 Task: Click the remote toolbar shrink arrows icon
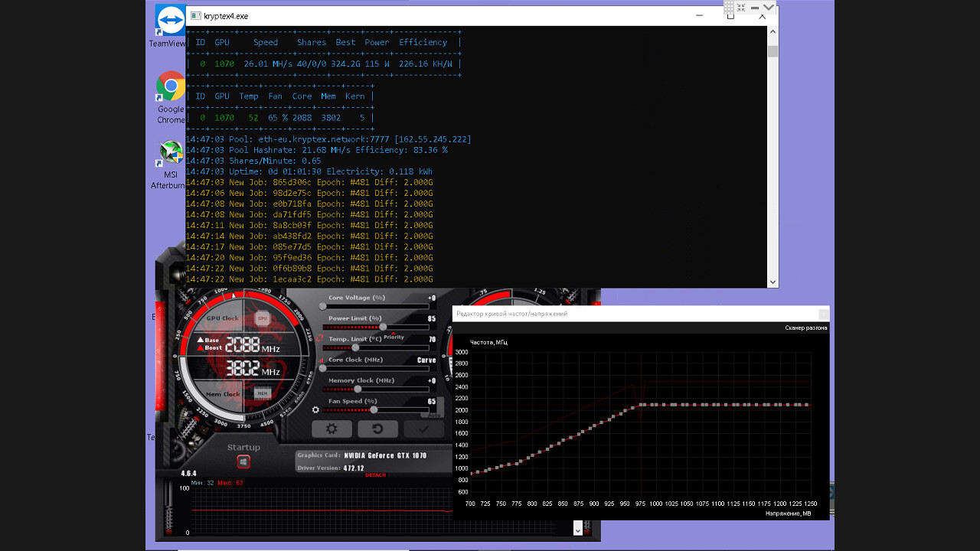coord(742,6)
